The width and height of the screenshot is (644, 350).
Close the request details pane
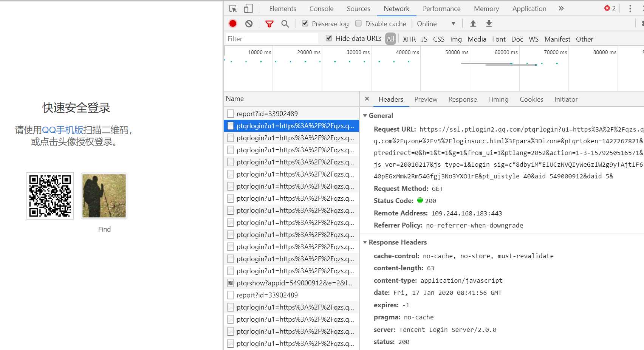367,99
